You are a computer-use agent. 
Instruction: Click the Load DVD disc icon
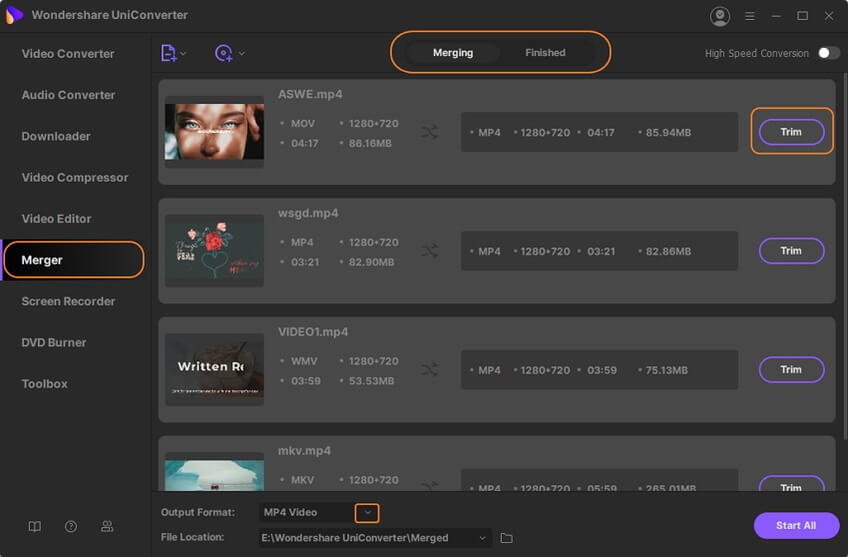223,53
